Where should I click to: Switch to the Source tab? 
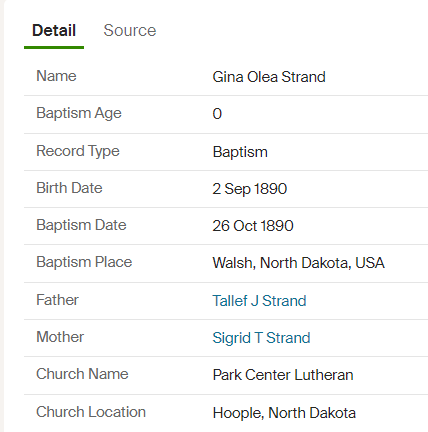pos(130,30)
